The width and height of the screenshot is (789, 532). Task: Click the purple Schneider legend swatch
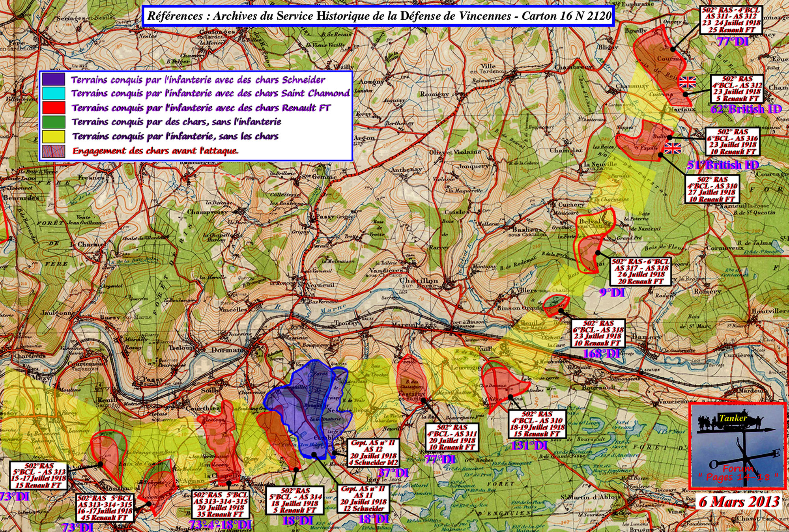tap(54, 79)
